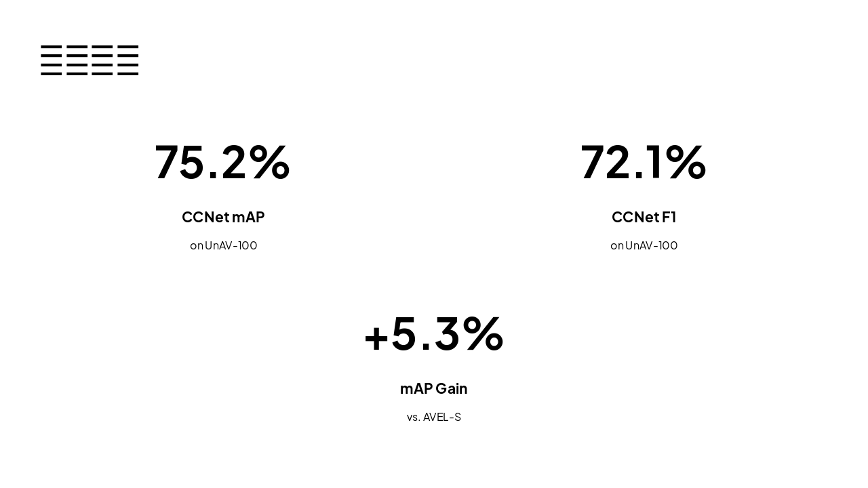
Task: Select the 75.2% statistic number
Action: 222,162
